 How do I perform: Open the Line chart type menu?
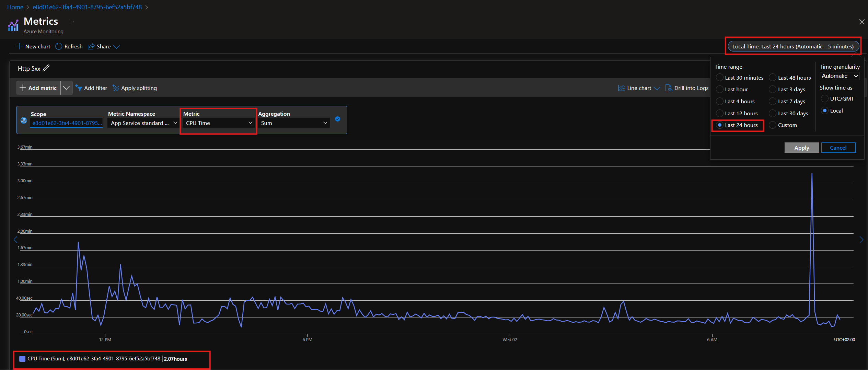point(639,88)
